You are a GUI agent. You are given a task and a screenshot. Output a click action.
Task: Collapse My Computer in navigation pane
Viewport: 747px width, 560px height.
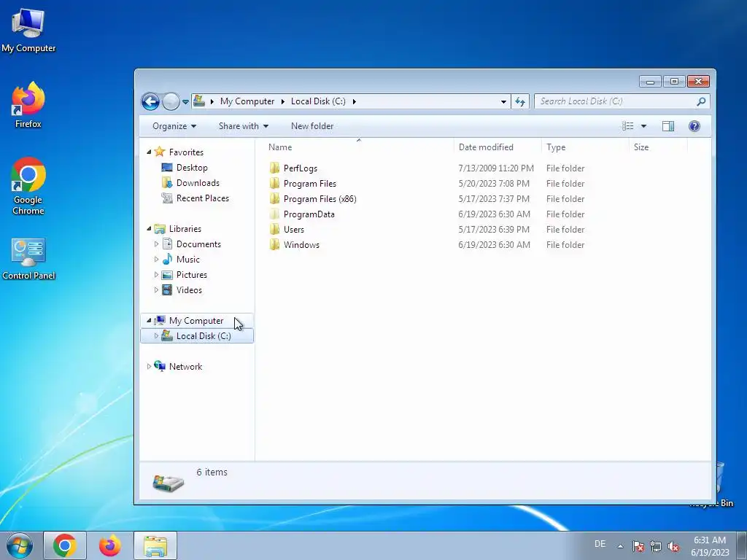click(149, 321)
